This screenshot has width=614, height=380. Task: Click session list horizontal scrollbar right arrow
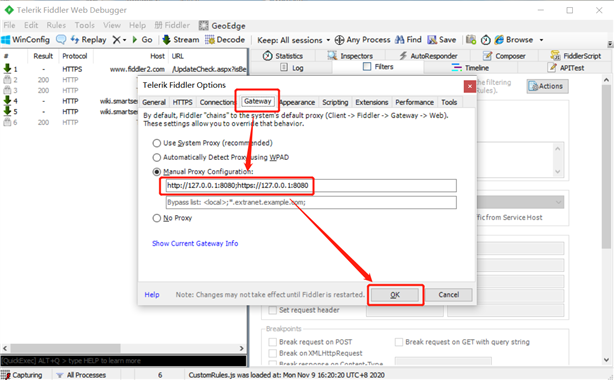242,348
